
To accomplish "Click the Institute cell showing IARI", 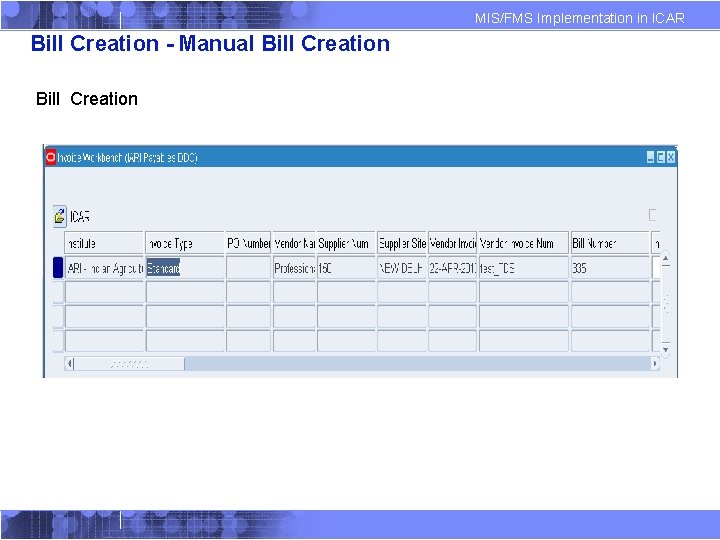I will tap(104, 268).
